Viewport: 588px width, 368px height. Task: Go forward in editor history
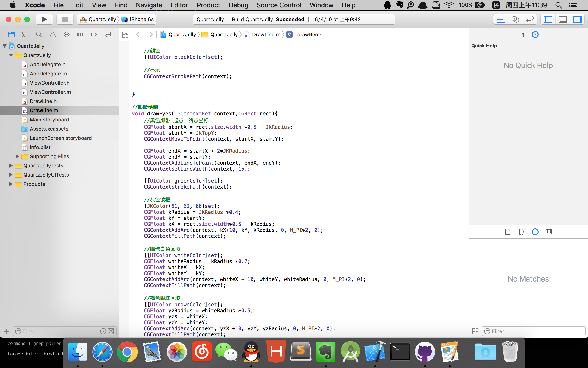click(151, 34)
